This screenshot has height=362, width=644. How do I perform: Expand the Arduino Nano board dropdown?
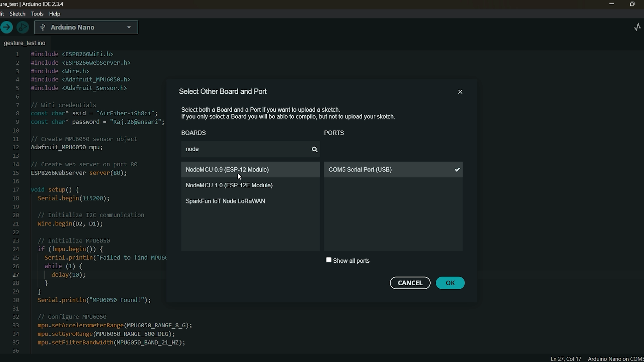point(129,27)
